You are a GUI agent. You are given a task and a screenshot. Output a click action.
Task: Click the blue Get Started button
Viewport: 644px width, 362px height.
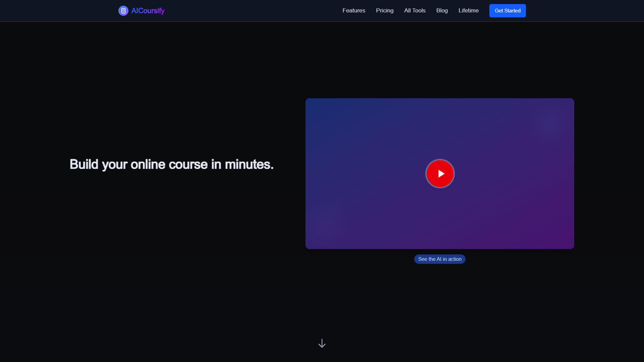pos(507,11)
